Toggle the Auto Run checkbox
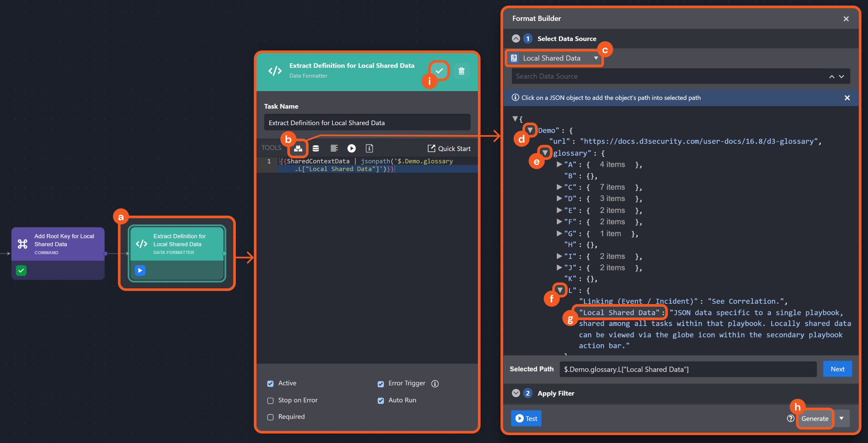 click(381, 400)
